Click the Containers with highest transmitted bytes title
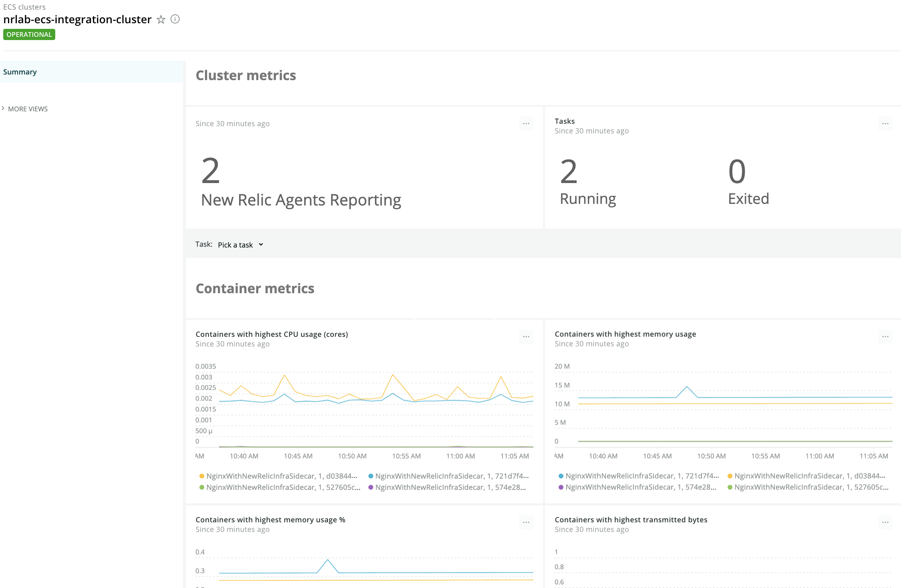Image resolution: width=901 pixels, height=588 pixels. (x=631, y=520)
